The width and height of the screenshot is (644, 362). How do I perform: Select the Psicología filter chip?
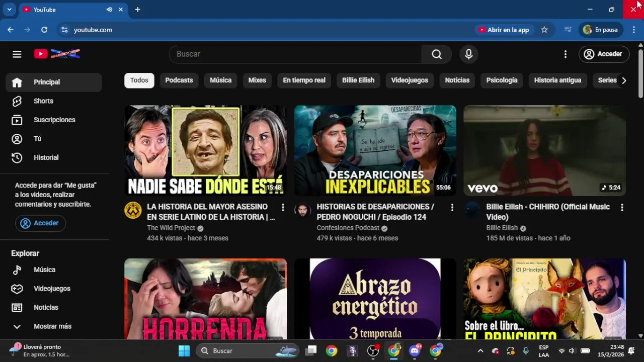click(x=502, y=80)
